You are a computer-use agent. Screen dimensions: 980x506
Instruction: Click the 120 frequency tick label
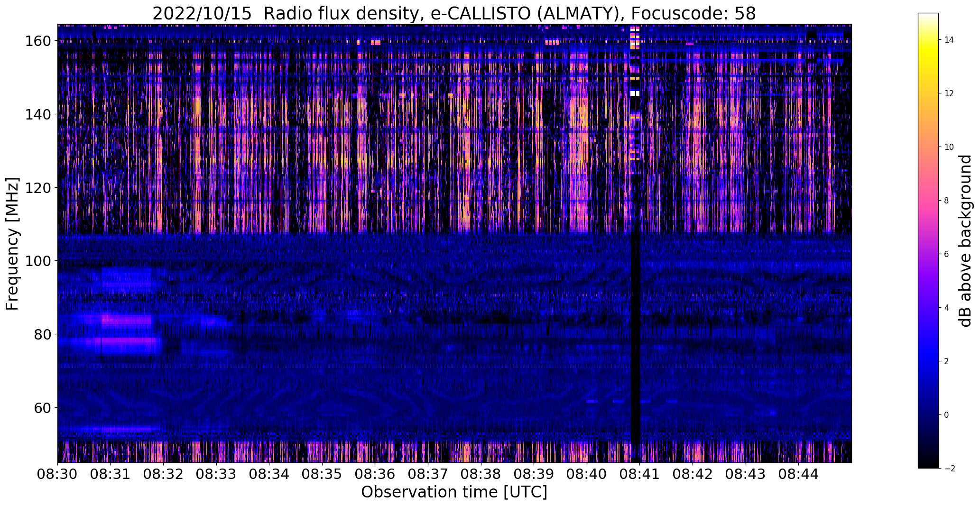coord(37,188)
